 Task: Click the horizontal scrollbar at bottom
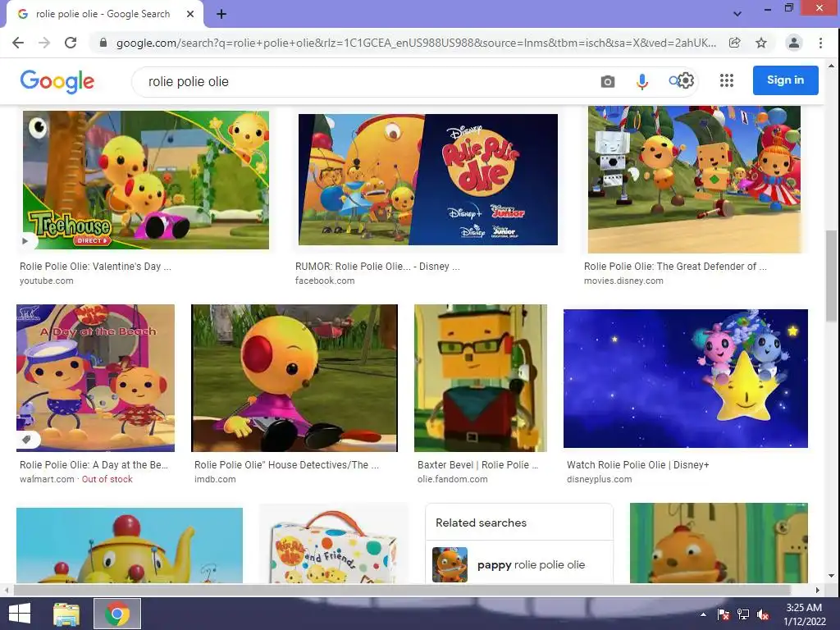pyautogui.click(x=402, y=590)
